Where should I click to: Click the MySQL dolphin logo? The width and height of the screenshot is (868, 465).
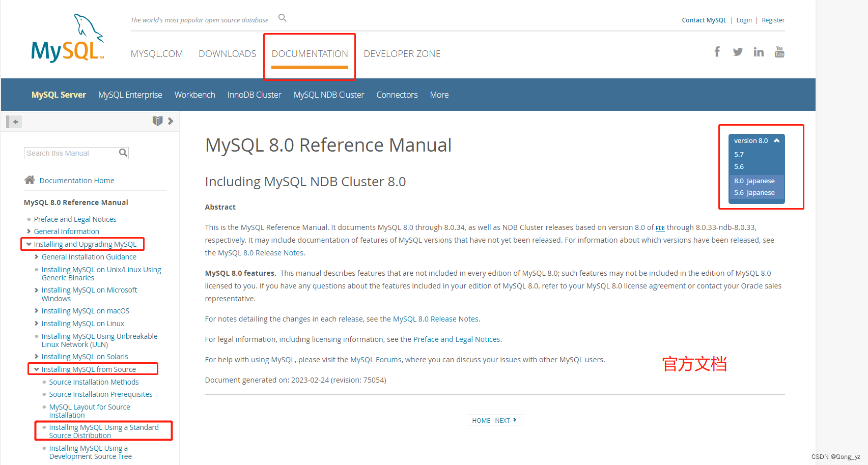67,38
